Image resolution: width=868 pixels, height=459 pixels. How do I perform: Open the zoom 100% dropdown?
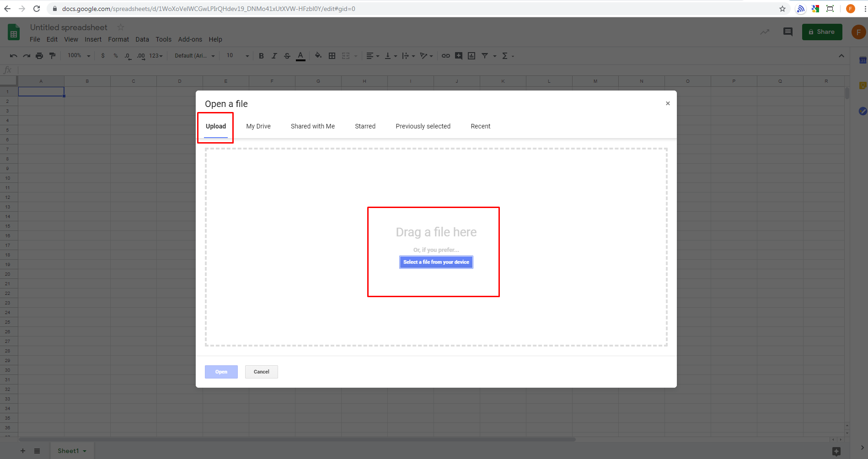tap(79, 56)
